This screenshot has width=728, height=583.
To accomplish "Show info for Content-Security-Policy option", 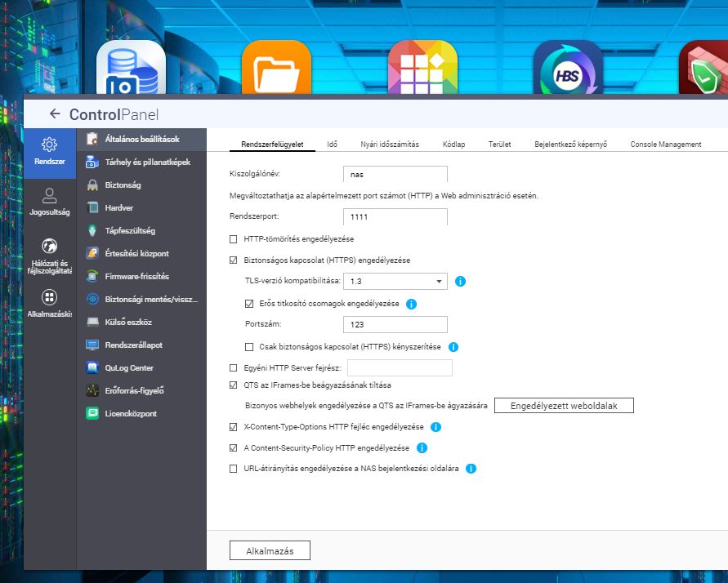I will [422, 448].
